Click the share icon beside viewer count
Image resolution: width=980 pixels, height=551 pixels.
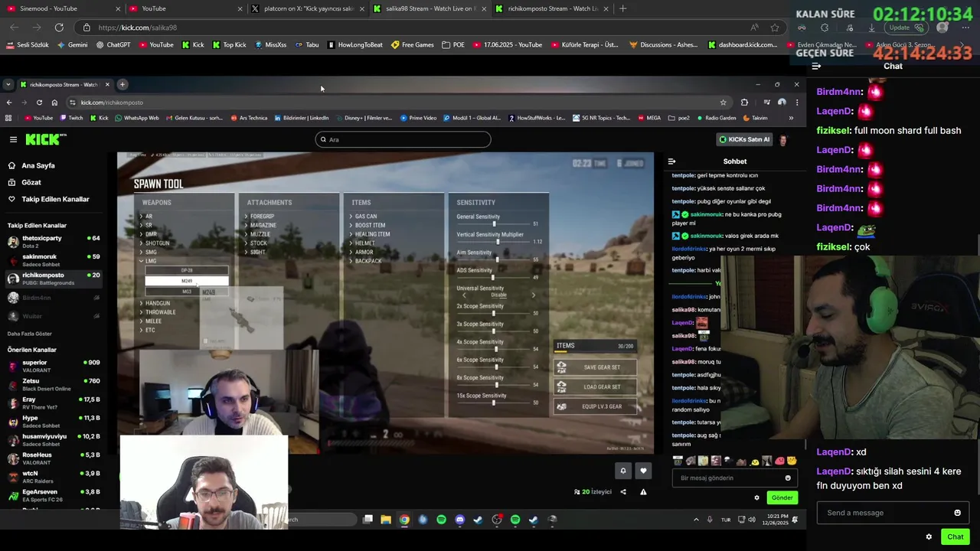623,492
